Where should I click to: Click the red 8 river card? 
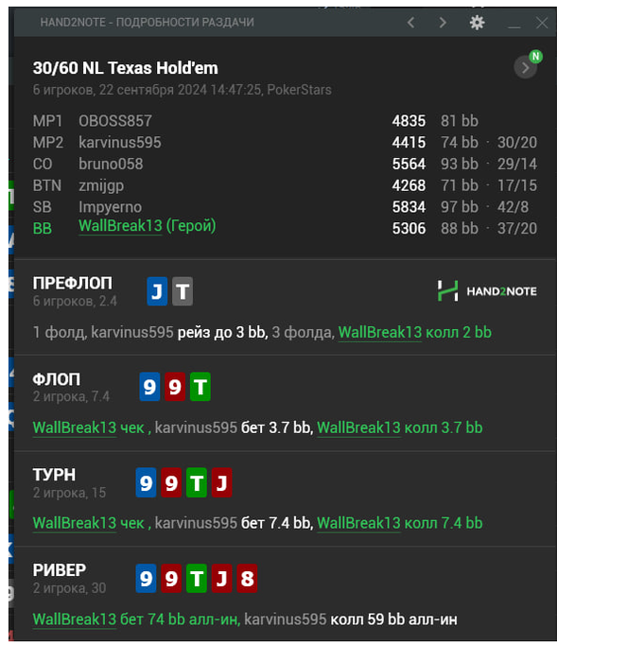tap(247, 578)
